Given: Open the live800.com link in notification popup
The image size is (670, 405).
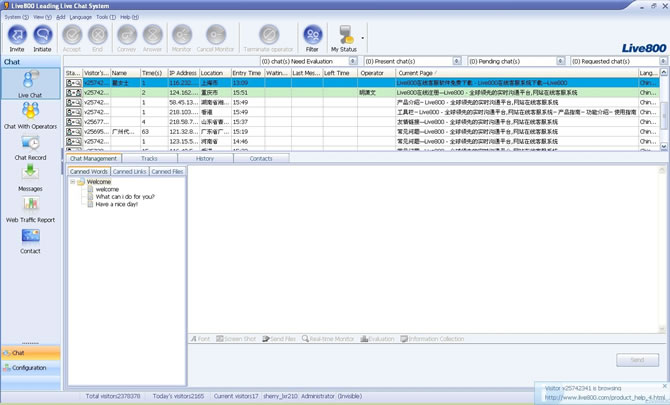Looking at the screenshot, I should pos(605,397).
